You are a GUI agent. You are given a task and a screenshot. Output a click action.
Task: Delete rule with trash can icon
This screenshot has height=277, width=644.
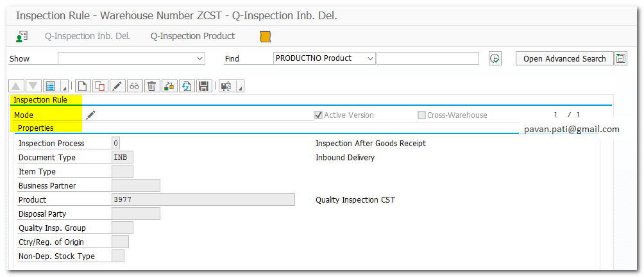(x=151, y=86)
